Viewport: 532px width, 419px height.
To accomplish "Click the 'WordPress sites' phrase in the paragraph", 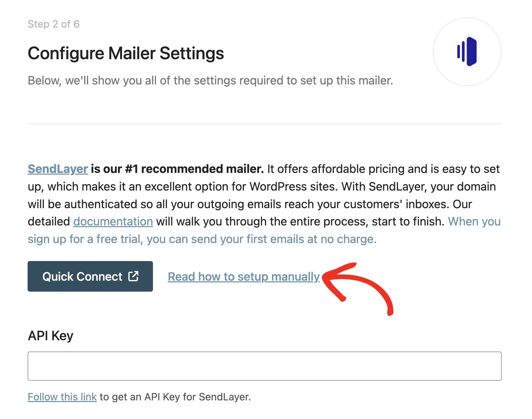I will pos(294,187).
